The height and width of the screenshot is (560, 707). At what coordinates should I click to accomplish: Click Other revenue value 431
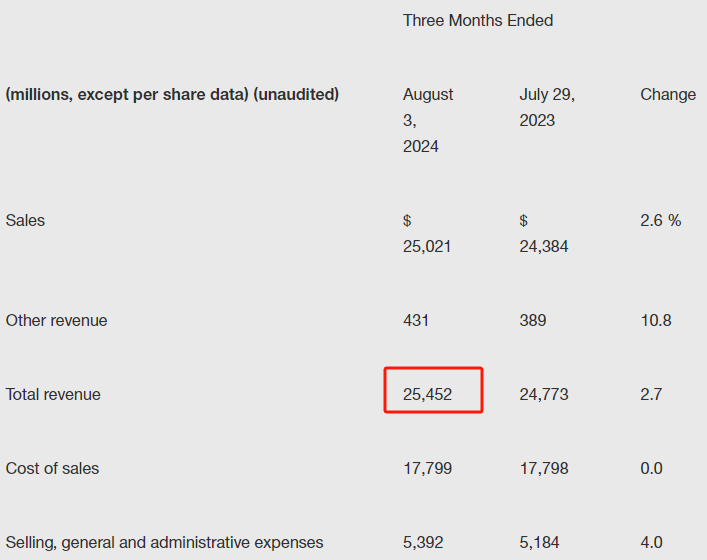(x=416, y=321)
